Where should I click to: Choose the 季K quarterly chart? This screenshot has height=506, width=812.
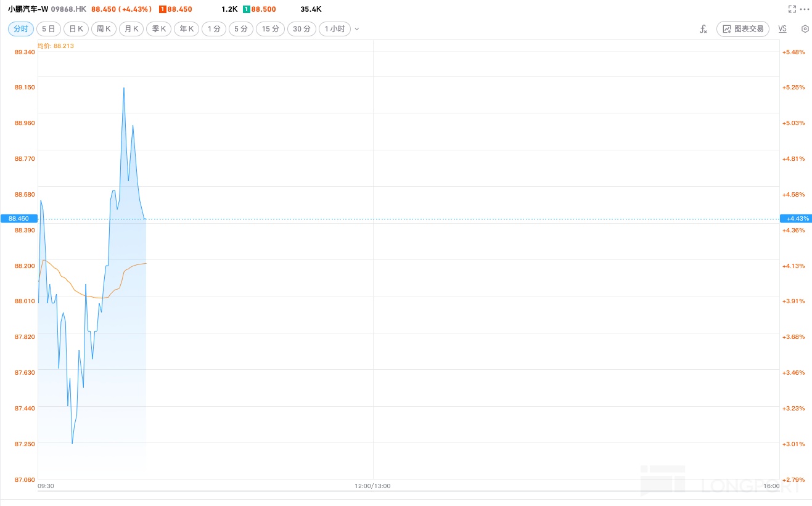click(158, 29)
